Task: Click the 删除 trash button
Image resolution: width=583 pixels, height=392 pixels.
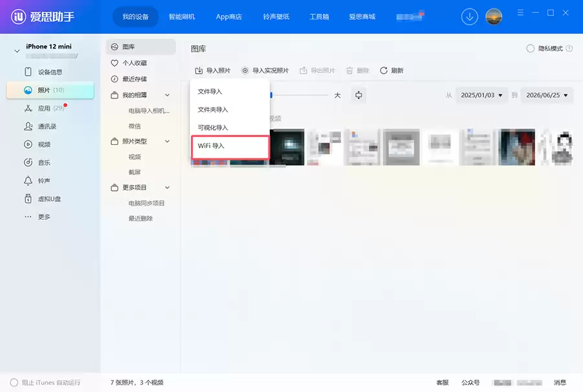Action: [x=357, y=71]
